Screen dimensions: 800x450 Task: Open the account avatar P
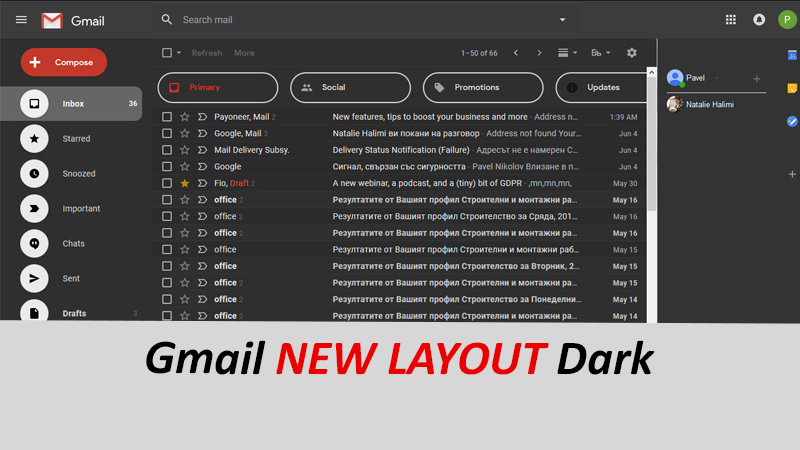tap(787, 19)
